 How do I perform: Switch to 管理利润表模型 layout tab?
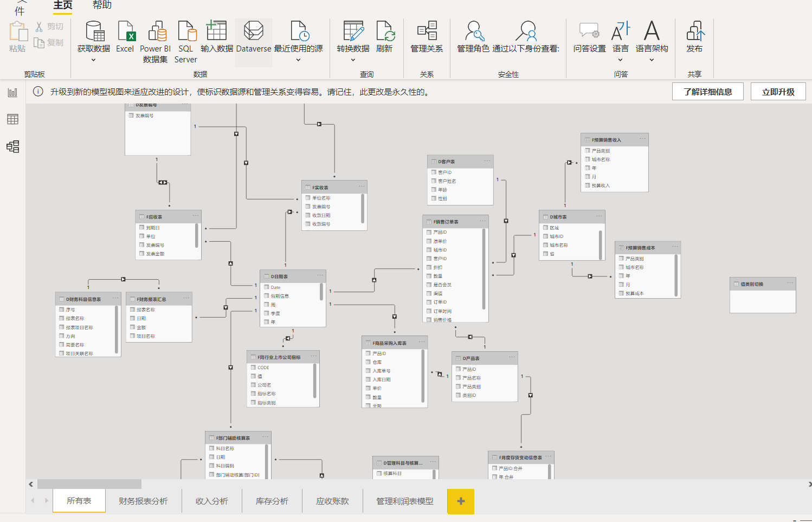click(405, 501)
